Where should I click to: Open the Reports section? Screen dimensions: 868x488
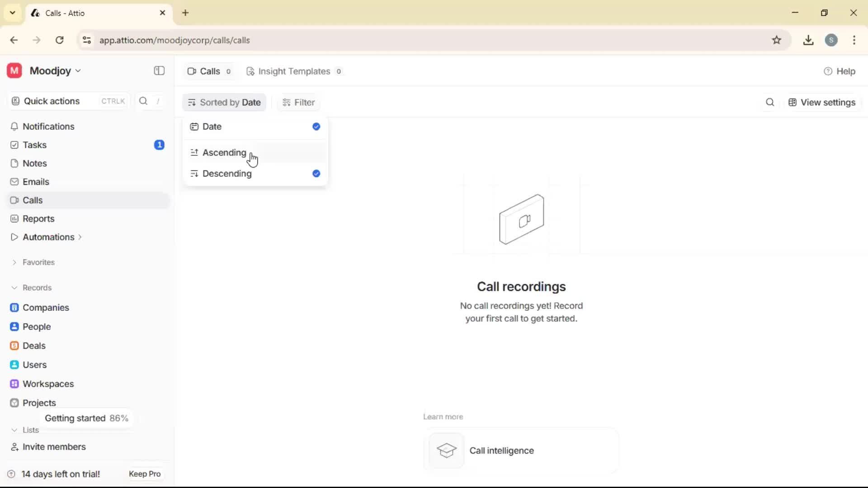coord(38,219)
